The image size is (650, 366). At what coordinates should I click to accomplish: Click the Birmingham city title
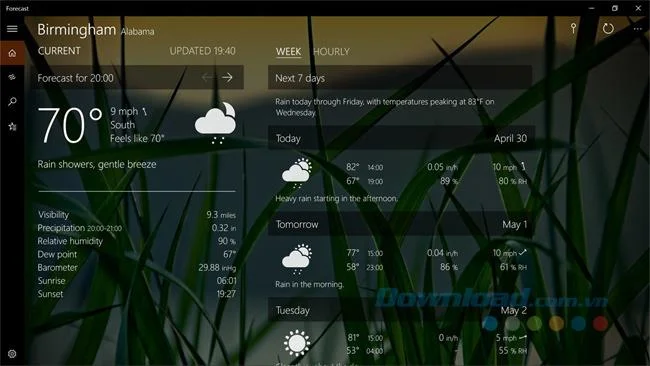tap(77, 30)
